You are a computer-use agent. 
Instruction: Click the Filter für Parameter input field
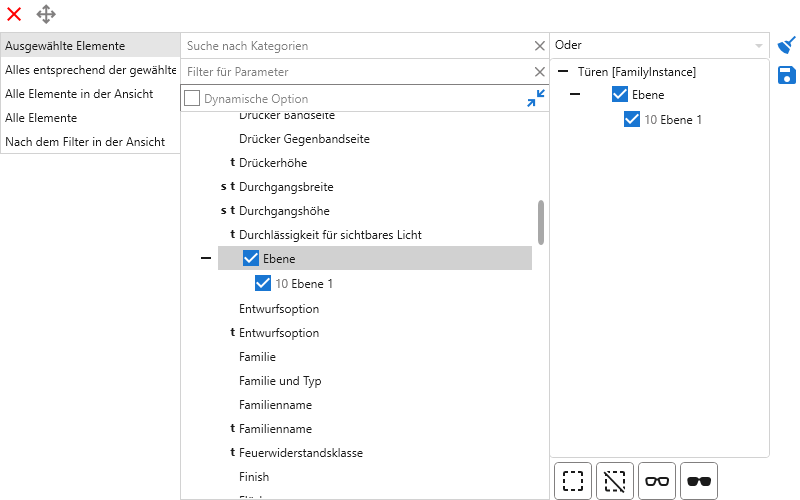point(357,72)
